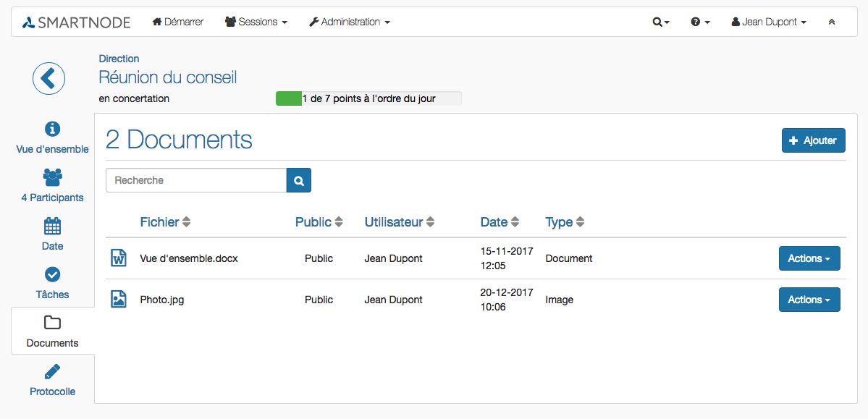
Task: Open the Protocolle pencil icon
Action: 52,371
